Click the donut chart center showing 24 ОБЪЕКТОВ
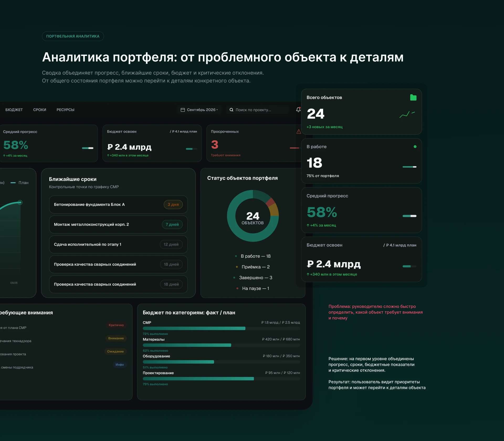 tap(253, 218)
